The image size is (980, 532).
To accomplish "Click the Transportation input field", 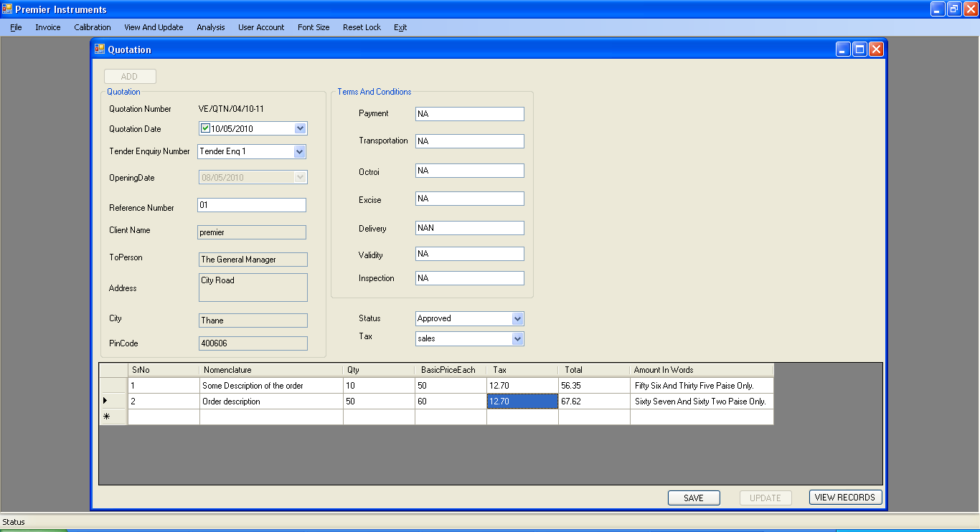I will coord(470,141).
